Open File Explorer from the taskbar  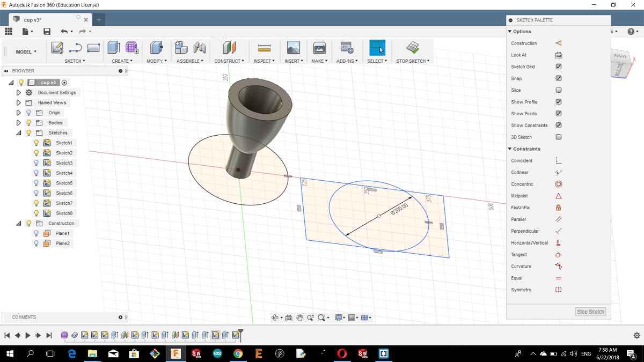pos(92,354)
